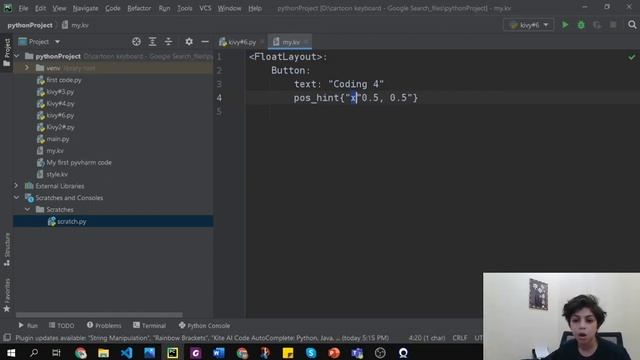
Task: Open Visual Studio Code from taskbar
Action: click(x=127, y=353)
